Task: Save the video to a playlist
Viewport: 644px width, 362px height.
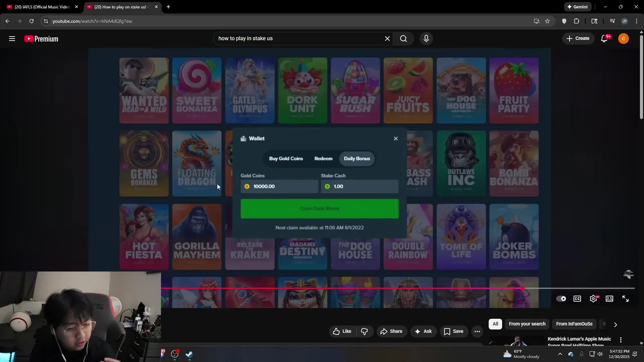Action: 453,331
